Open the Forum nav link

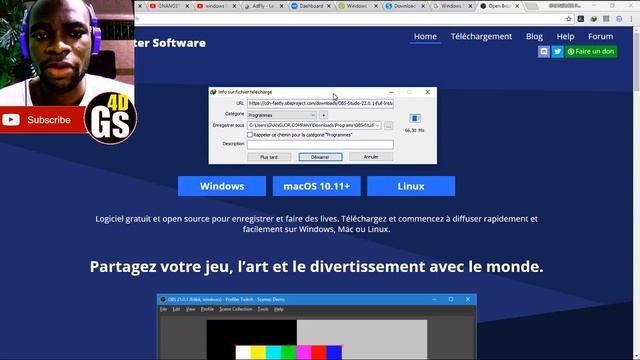point(600,36)
